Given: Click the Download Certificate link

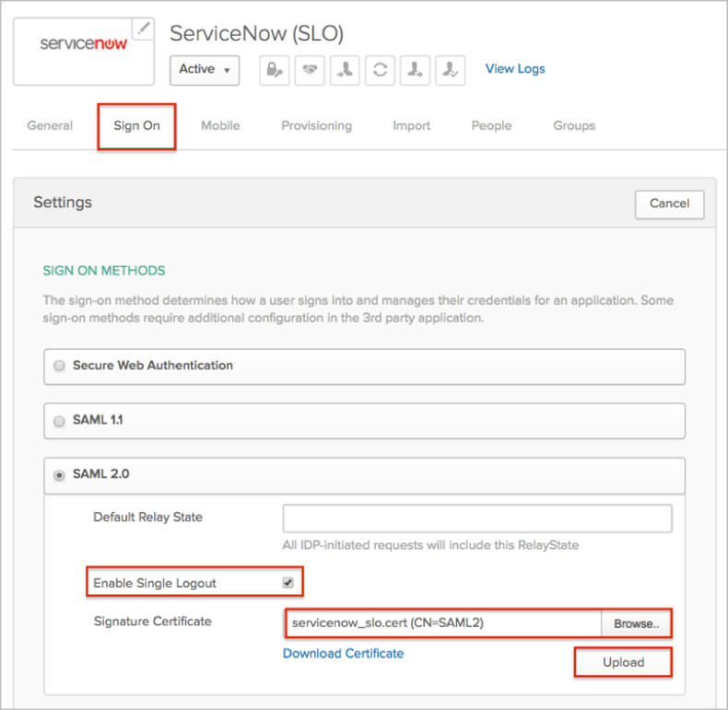Looking at the screenshot, I should tap(343, 654).
